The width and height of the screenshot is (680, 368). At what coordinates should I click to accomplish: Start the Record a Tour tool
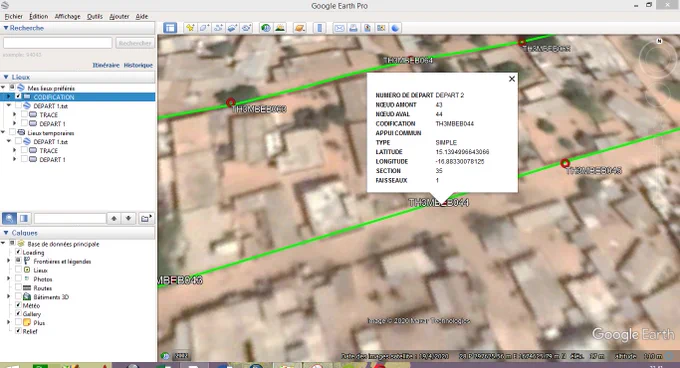246,28
